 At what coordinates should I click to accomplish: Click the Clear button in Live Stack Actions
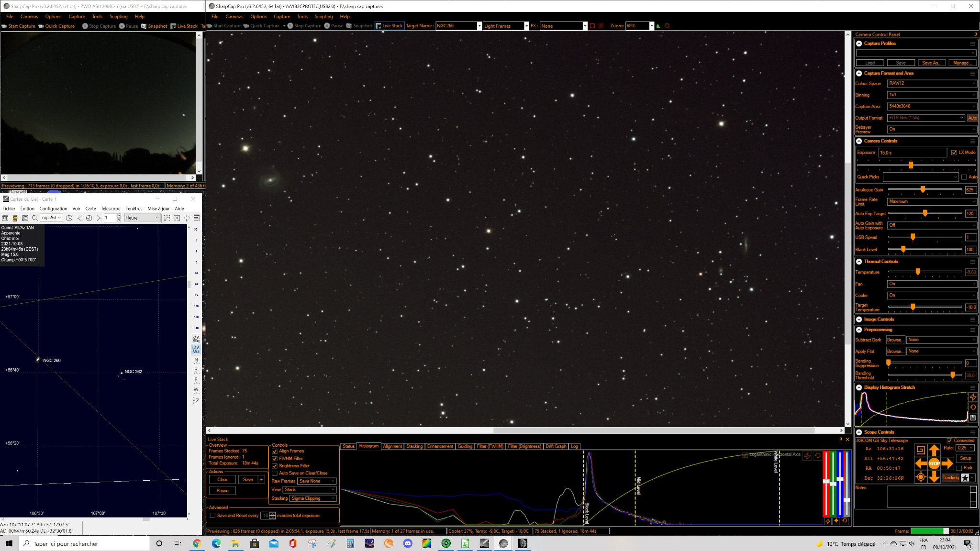(x=223, y=480)
